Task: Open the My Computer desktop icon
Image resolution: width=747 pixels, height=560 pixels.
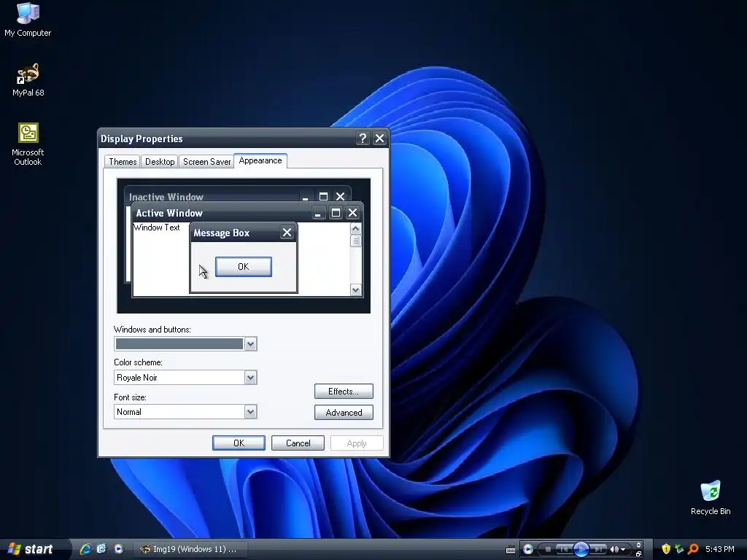Action: pyautogui.click(x=28, y=20)
